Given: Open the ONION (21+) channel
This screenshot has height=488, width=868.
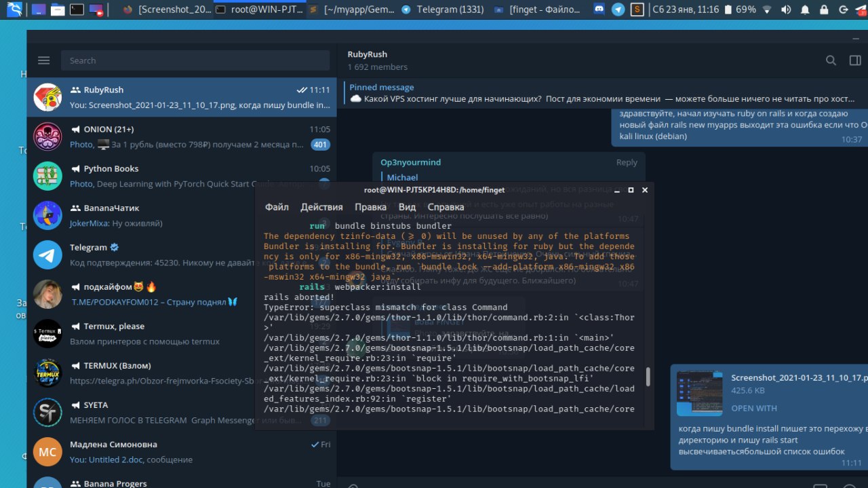Looking at the screenshot, I should click(x=182, y=137).
